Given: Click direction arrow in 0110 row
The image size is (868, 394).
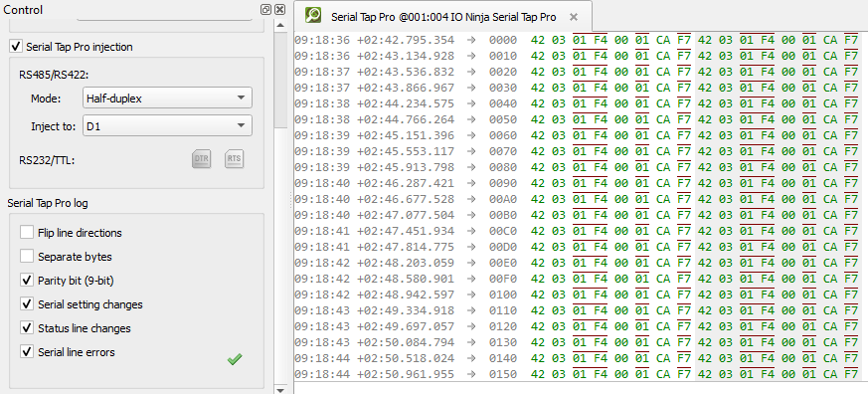Looking at the screenshot, I should (x=471, y=310).
